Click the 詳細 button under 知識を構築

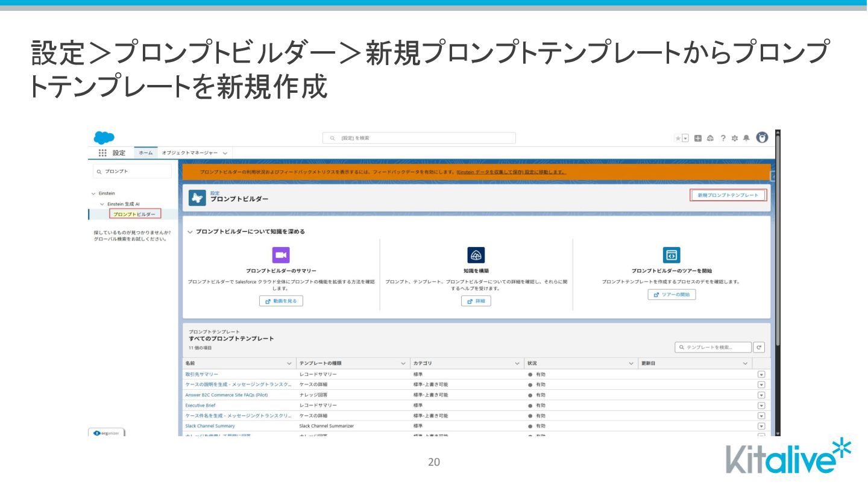point(476,301)
